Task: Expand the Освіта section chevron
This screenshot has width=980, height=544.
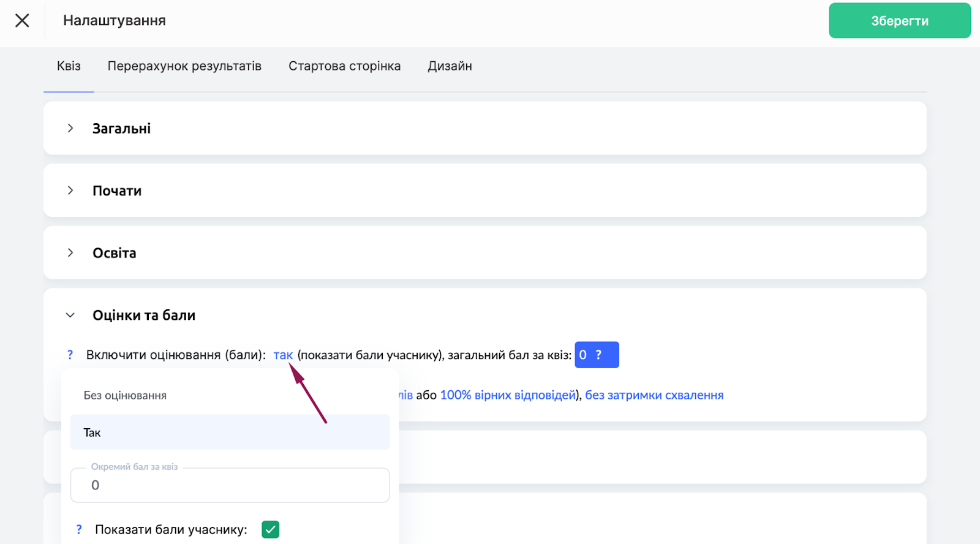Action: click(x=70, y=253)
